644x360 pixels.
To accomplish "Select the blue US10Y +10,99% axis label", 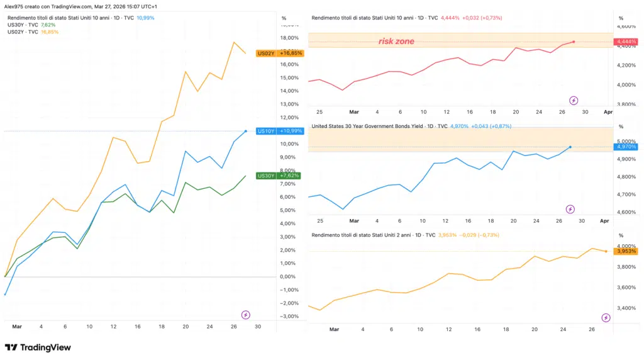I will [x=279, y=131].
